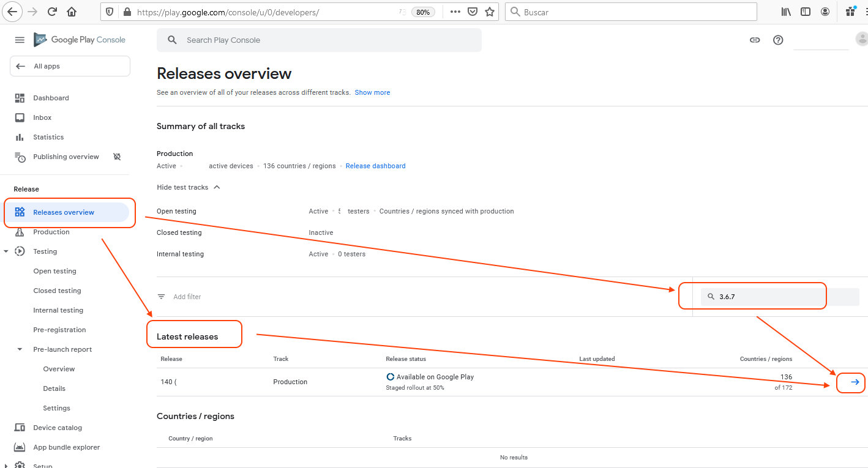Viewport: 868px width, 468px height.
Task: Click the Search Play Console field
Action: (319, 40)
